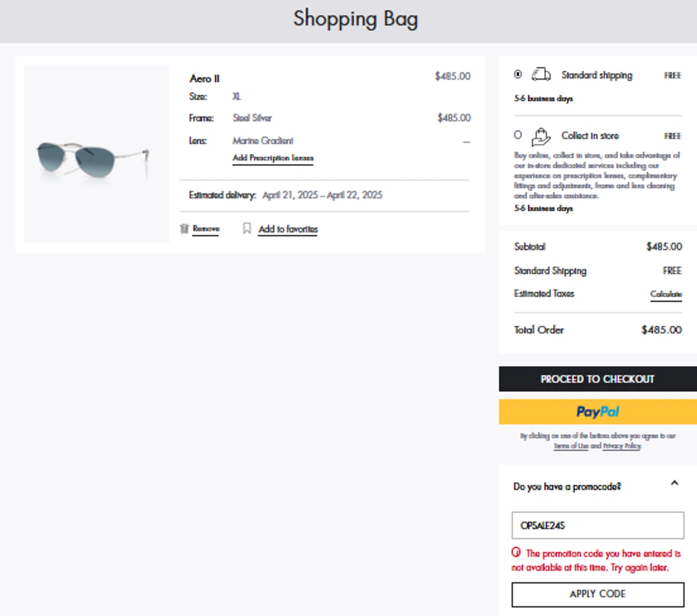This screenshot has width=697, height=616.
Task: Open the Privacy Policy link
Action: point(622,446)
